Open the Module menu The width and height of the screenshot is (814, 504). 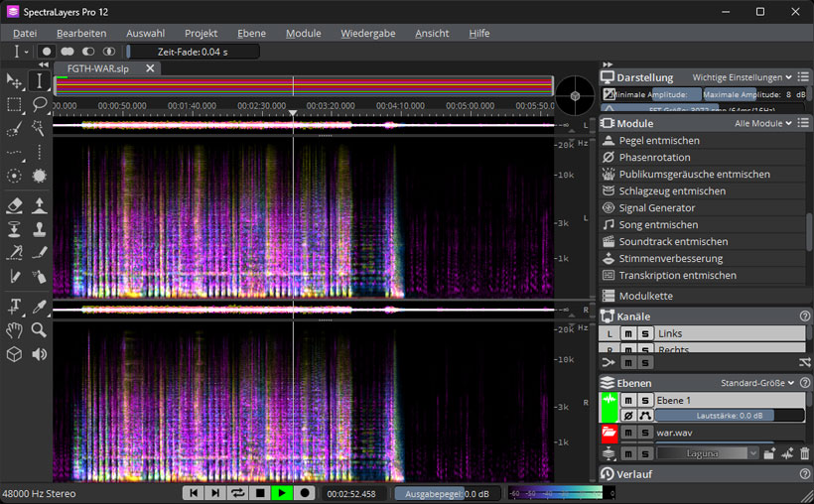click(303, 33)
